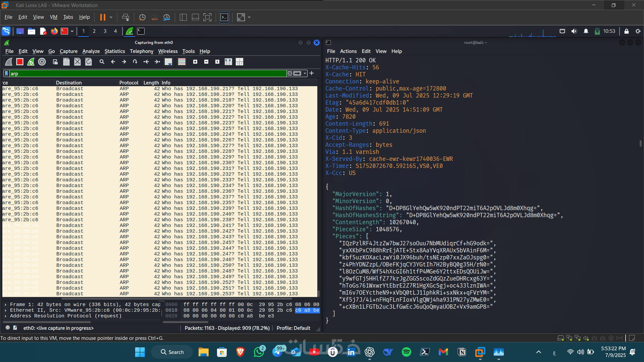
Task: Clear the arp display filter
Action: 290,73
